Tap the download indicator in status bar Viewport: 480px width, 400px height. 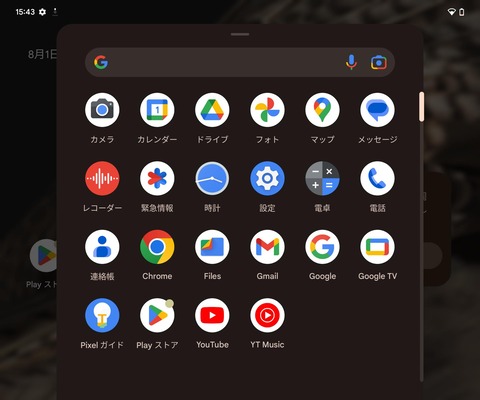pos(55,12)
